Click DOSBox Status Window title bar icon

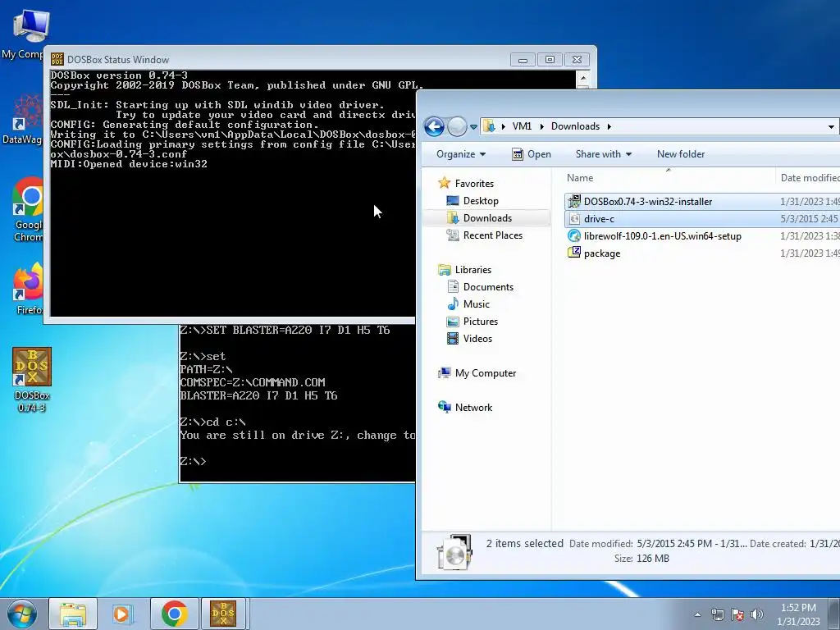point(57,59)
